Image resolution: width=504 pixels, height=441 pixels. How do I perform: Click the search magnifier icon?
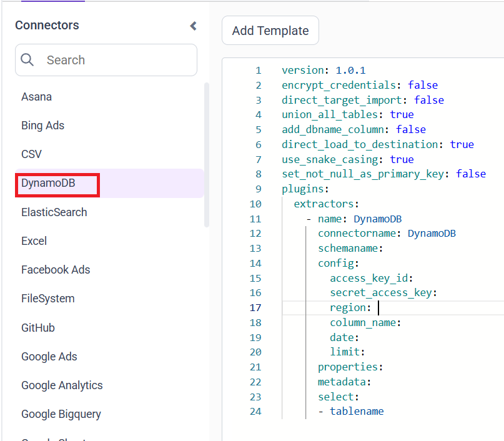click(27, 60)
